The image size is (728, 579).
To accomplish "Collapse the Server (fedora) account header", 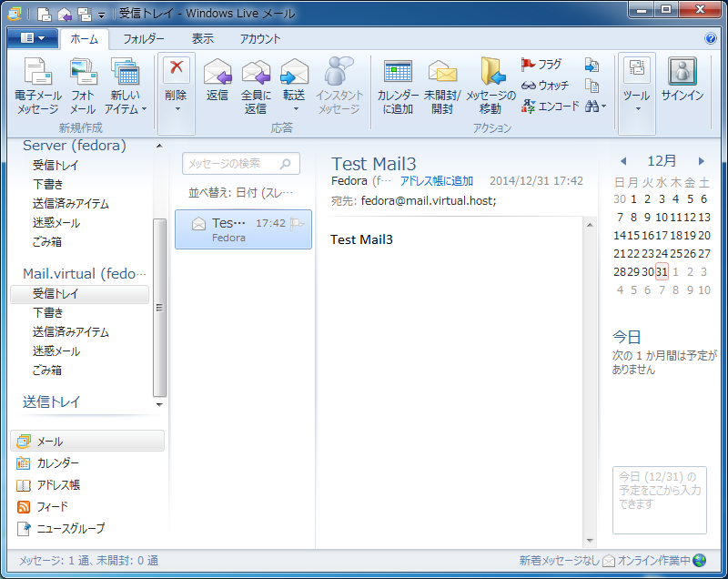I will [75, 146].
